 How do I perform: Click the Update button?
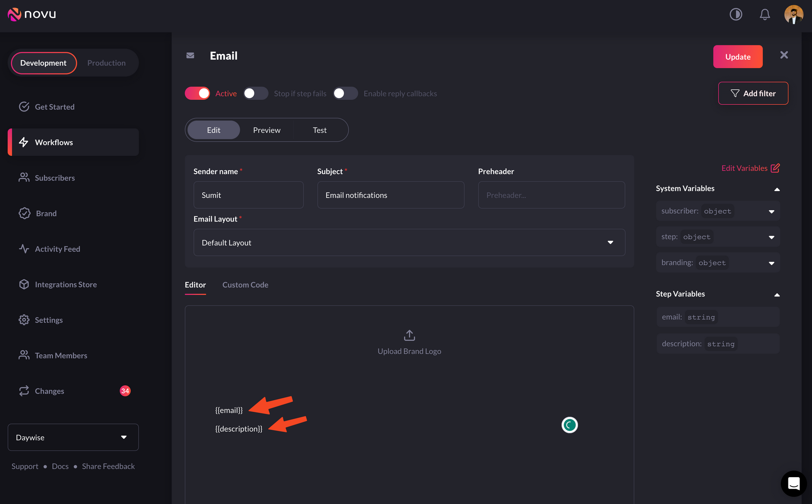[738, 57]
